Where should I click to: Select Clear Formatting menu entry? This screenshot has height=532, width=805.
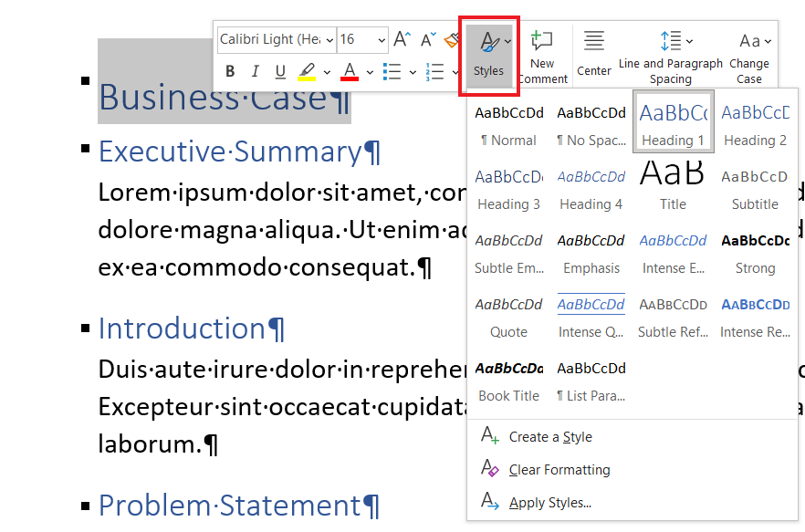coord(559,470)
